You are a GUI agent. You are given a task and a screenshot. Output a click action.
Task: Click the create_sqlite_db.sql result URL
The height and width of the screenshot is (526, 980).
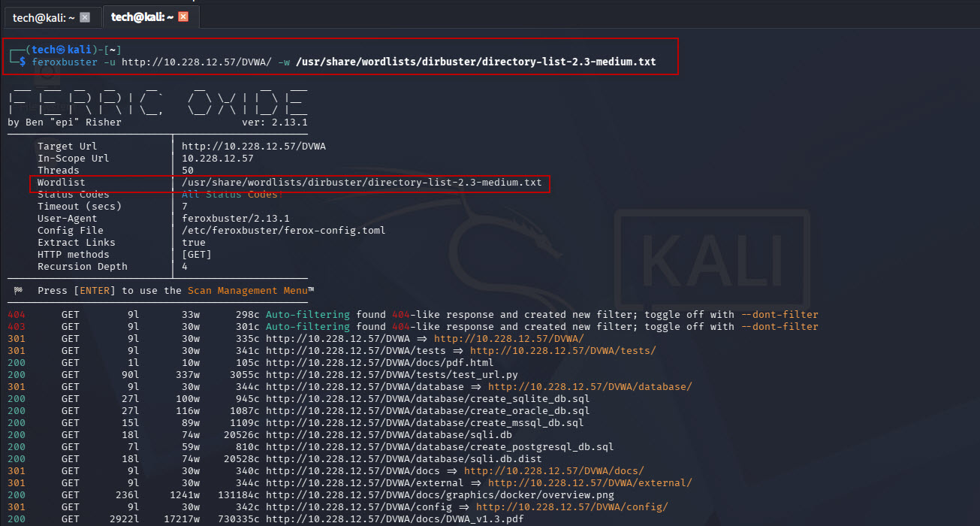[428, 398]
